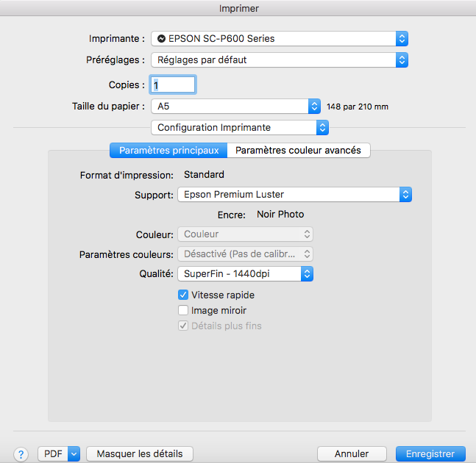Screen dimensions: 476x463
Task: Click the Enregistrer button
Action: (430, 454)
